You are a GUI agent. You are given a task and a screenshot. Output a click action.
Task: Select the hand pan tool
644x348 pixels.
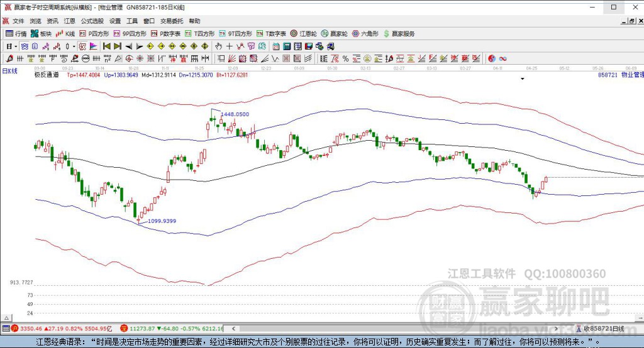coord(218,46)
